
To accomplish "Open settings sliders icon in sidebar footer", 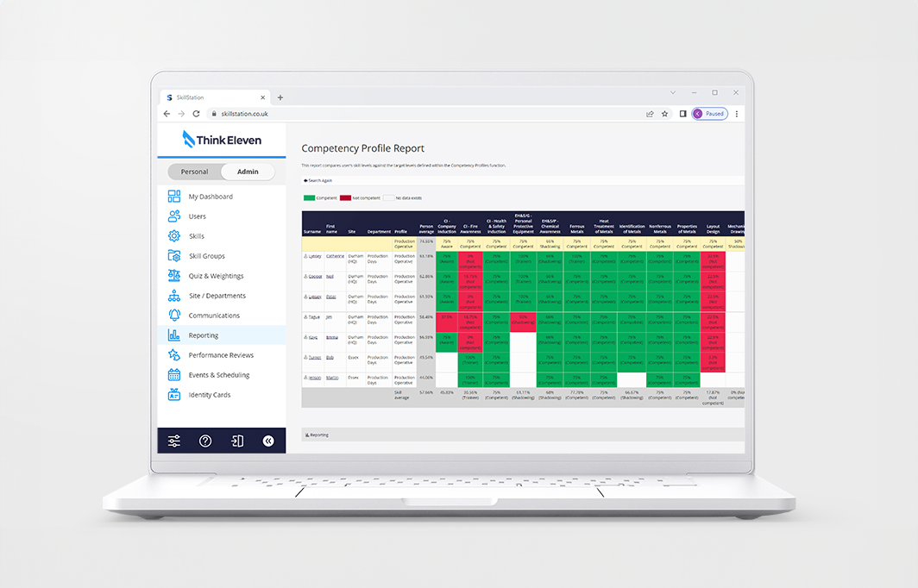I will [x=174, y=441].
